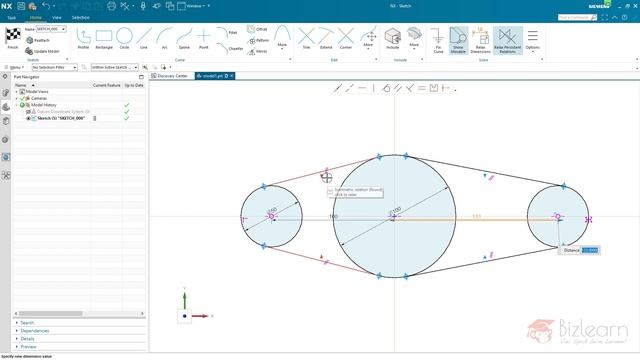Click the Include geometry tool
This screenshot has width=640, height=360.
[x=392, y=38]
